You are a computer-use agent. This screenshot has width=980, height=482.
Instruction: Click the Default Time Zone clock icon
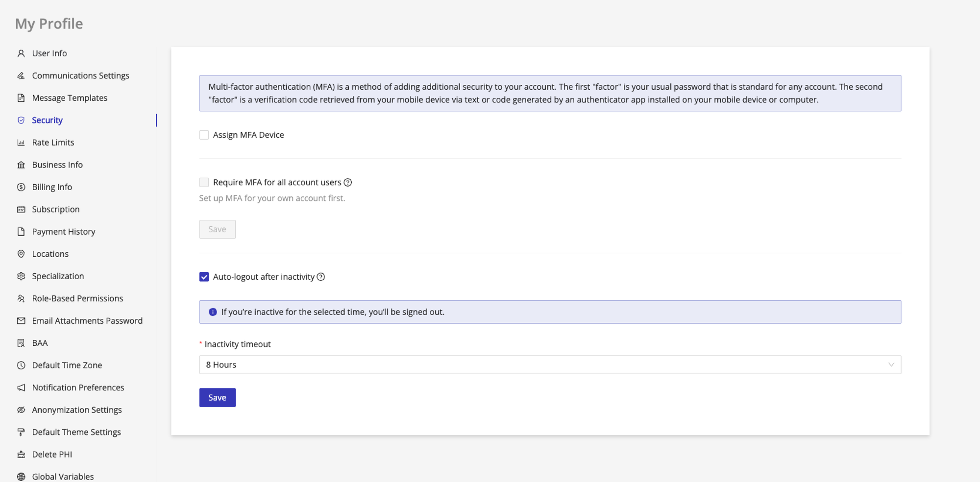[x=21, y=365]
